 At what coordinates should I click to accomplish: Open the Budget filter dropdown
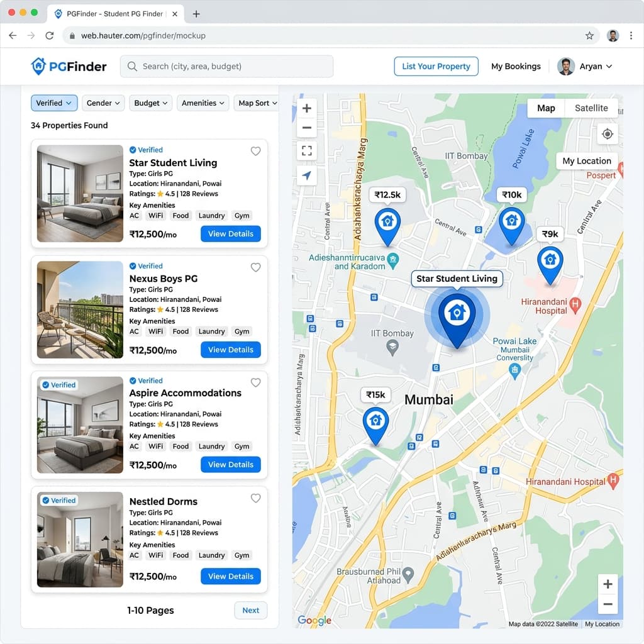pos(151,103)
